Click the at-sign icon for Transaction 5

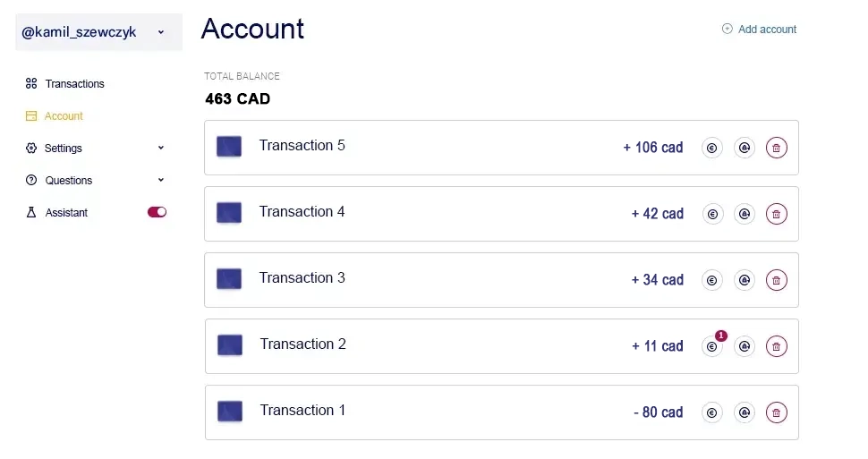click(x=744, y=148)
